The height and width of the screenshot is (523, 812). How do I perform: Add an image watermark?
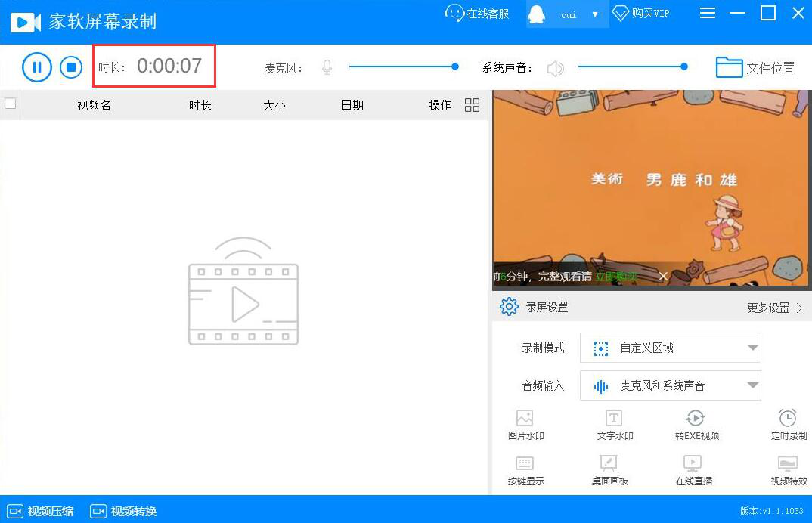pyautogui.click(x=525, y=426)
